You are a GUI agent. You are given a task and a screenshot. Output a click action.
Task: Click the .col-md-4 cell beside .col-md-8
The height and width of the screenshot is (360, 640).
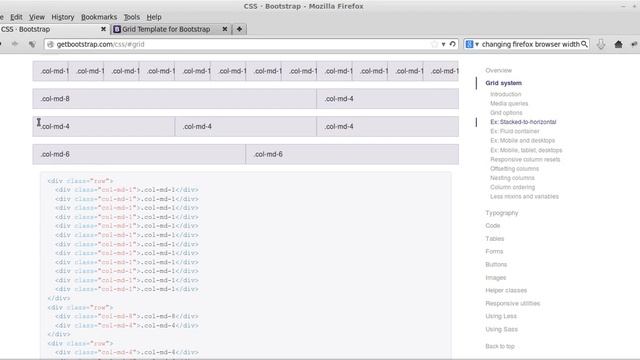click(x=387, y=99)
